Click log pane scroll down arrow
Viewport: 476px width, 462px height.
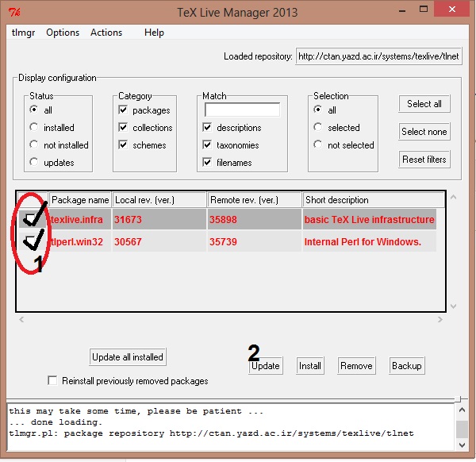click(462, 445)
